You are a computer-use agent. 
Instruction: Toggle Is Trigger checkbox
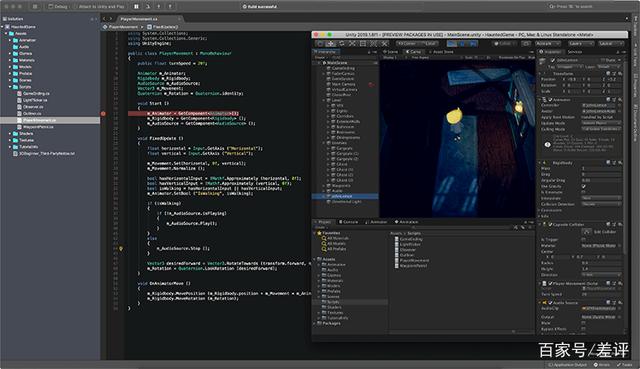tap(584, 240)
